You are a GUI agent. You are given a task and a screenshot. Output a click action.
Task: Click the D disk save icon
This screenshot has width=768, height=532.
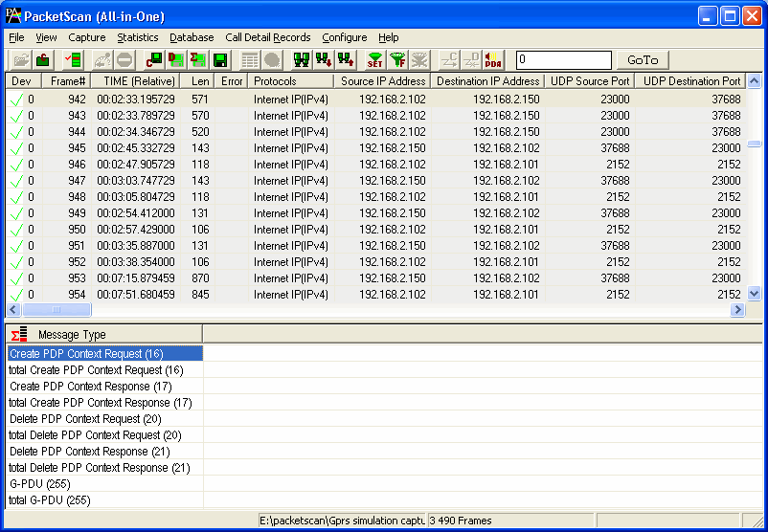click(x=176, y=60)
